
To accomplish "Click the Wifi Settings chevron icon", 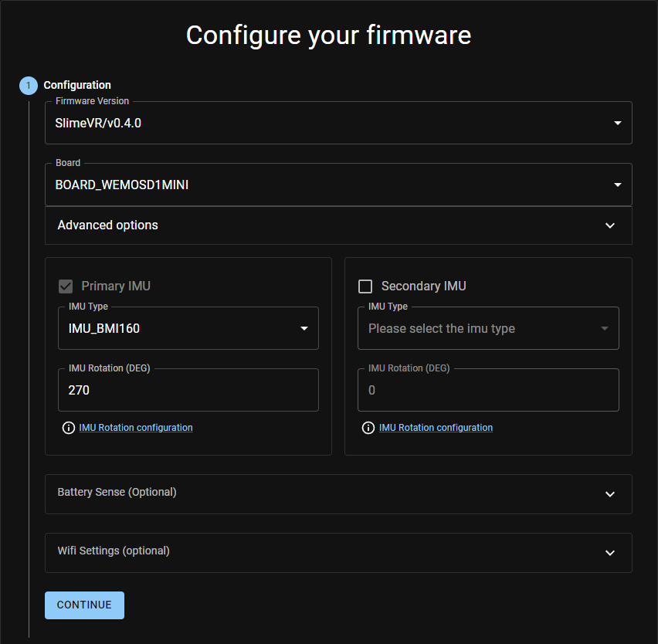I will click(610, 553).
